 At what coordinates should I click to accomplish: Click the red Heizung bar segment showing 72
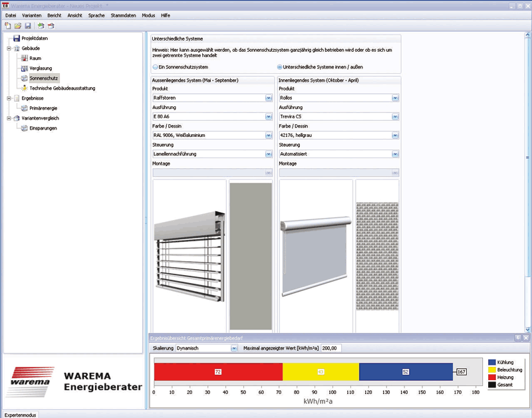218,372
